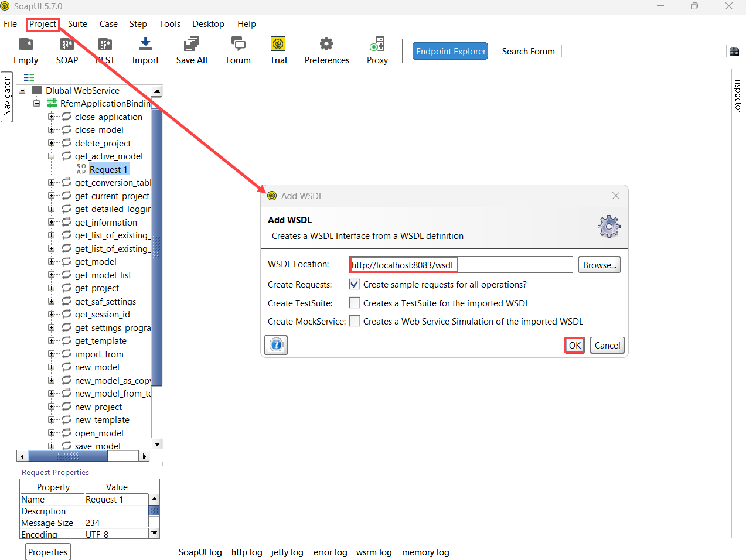Click the WSDL Location input field
The height and width of the screenshot is (560, 746).
460,265
